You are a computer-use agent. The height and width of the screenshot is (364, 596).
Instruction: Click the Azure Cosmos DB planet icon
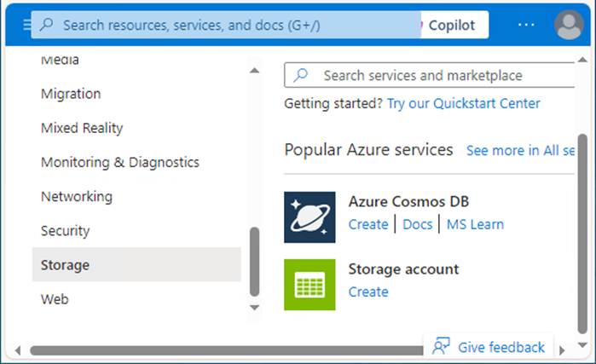click(310, 217)
